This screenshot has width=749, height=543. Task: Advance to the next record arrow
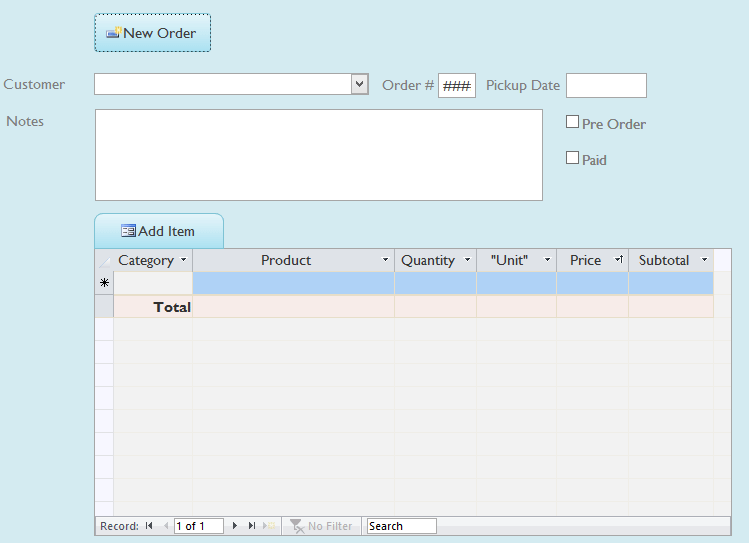[x=235, y=526]
